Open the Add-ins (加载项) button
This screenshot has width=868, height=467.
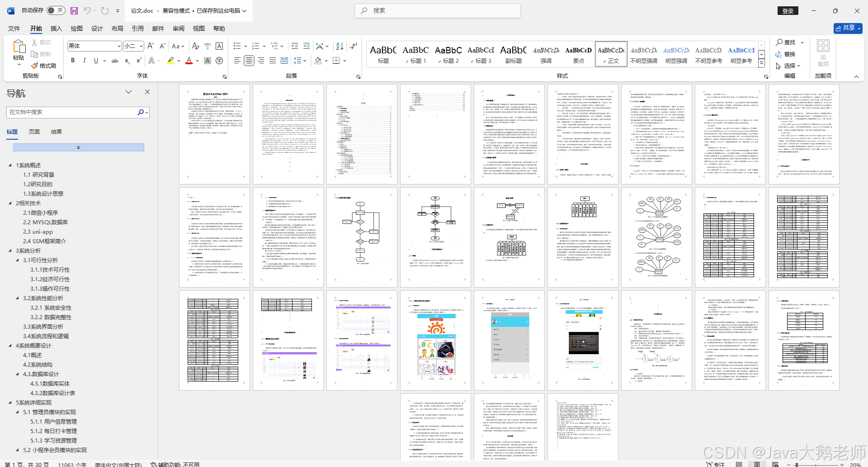point(823,53)
